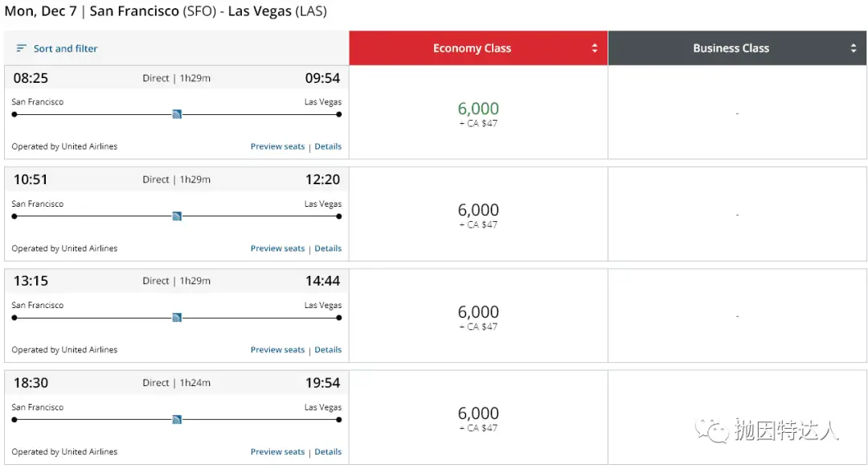Select the Business Class column header
The width and height of the screenshot is (868, 469).
pos(731,48)
